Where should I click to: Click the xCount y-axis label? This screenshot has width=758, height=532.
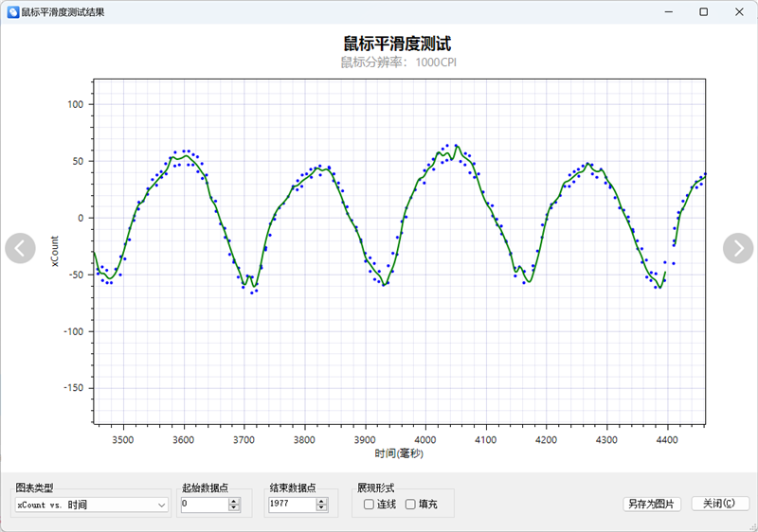pos(55,250)
